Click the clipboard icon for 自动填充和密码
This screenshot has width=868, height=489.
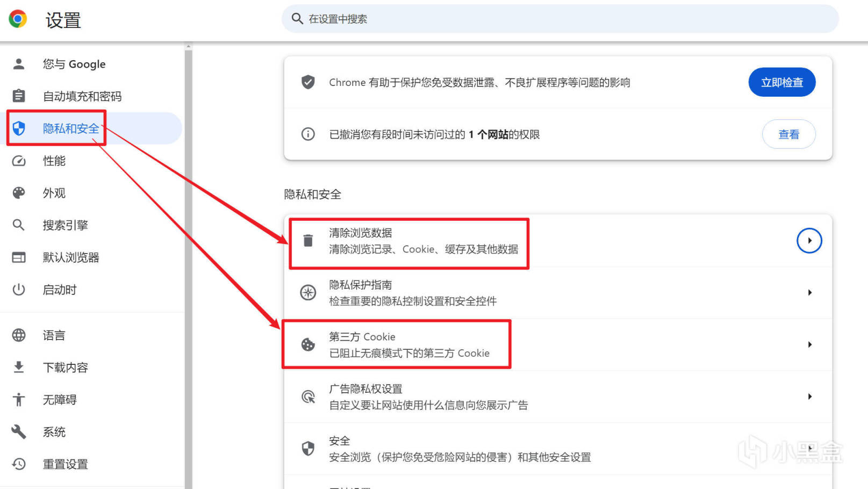click(19, 96)
